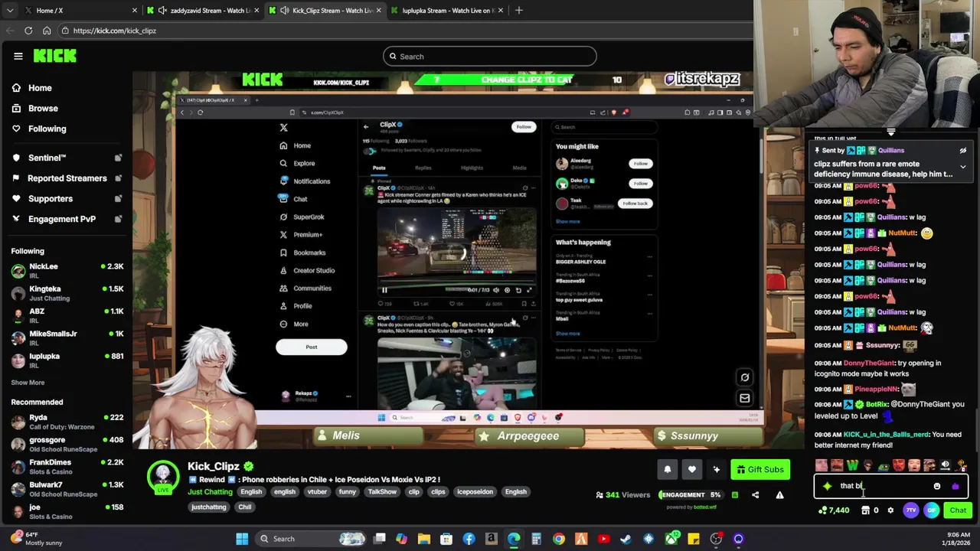Open grossgore recommended channel
This screenshot has width=980, height=551.
click(67, 445)
